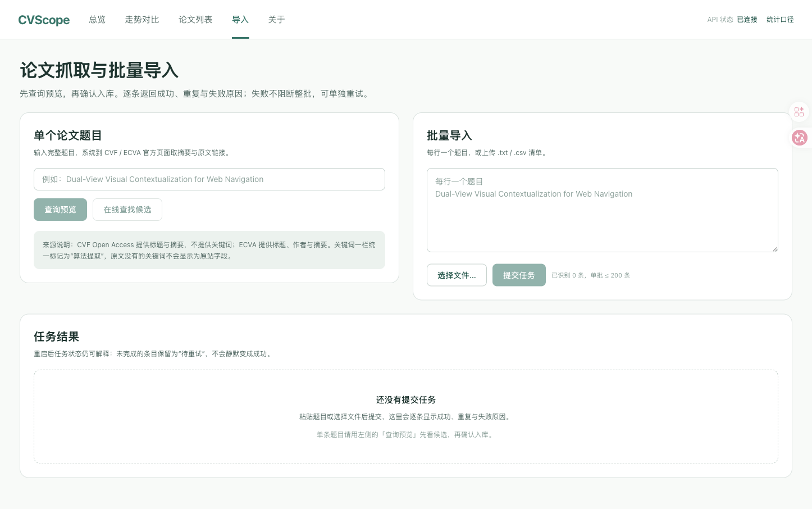Click the 选择文件... button

[x=457, y=275]
